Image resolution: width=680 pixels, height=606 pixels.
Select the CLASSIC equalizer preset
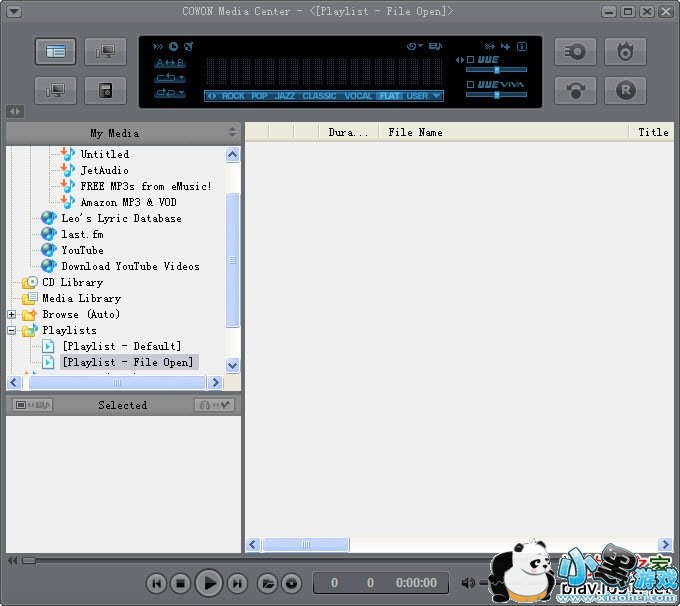click(319, 96)
